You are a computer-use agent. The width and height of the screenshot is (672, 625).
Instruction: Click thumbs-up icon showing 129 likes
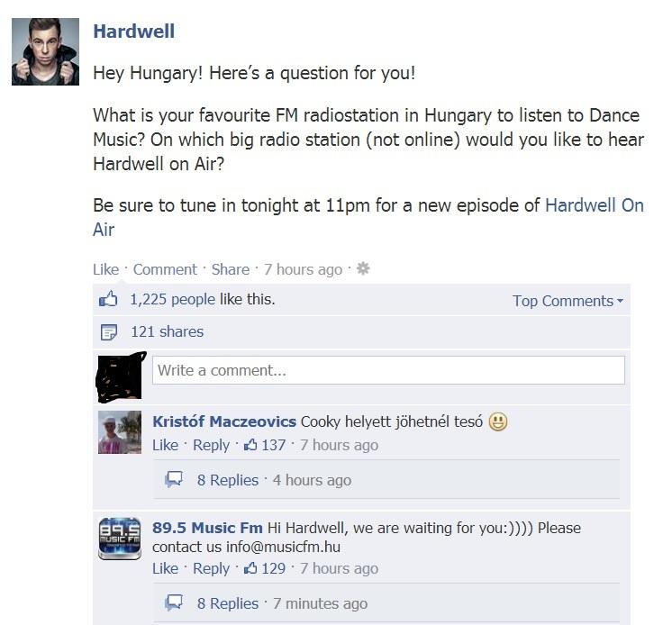pos(250,568)
